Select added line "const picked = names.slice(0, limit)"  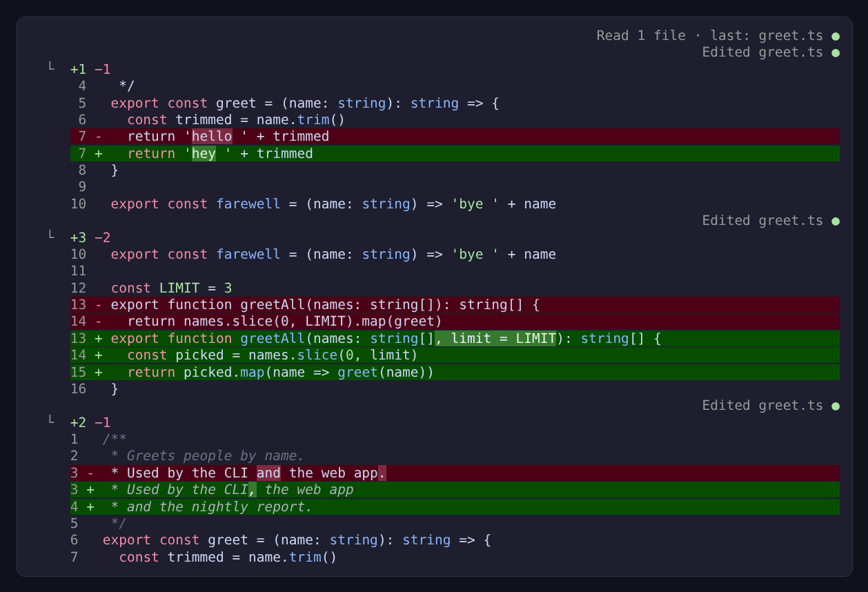(455, 355)
